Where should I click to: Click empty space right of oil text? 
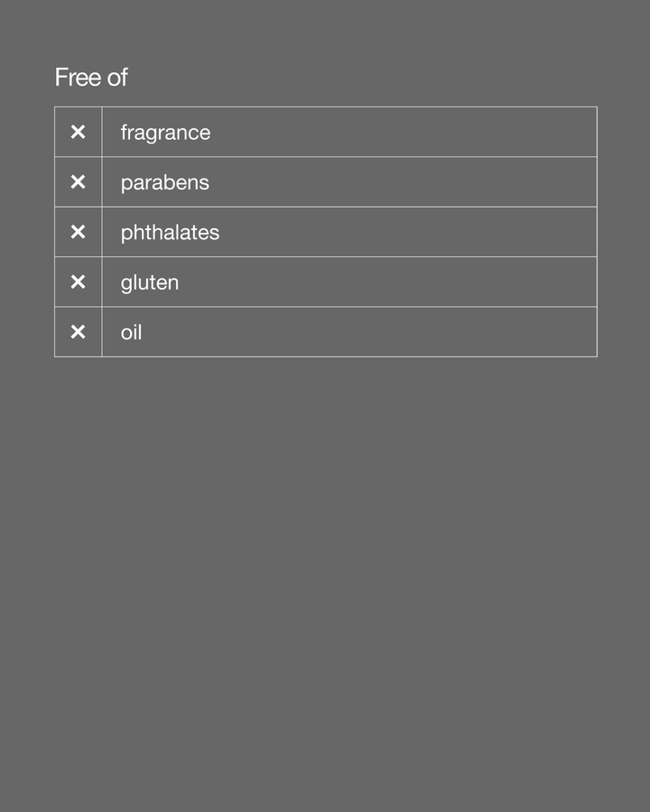[406, 332]
